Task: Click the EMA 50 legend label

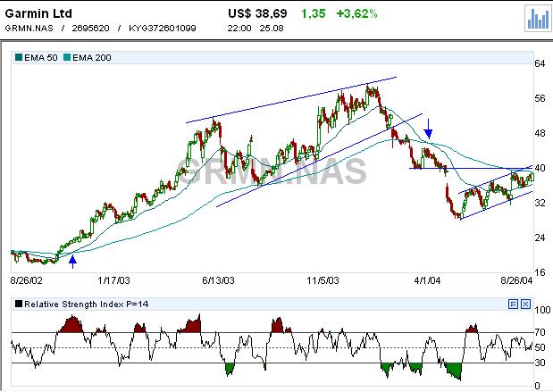Action: 41,57
